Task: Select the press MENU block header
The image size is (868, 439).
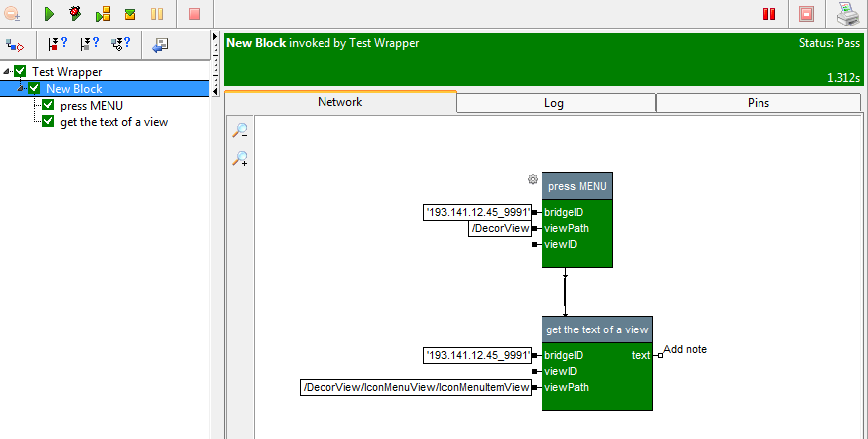Action: pos(577,186)
